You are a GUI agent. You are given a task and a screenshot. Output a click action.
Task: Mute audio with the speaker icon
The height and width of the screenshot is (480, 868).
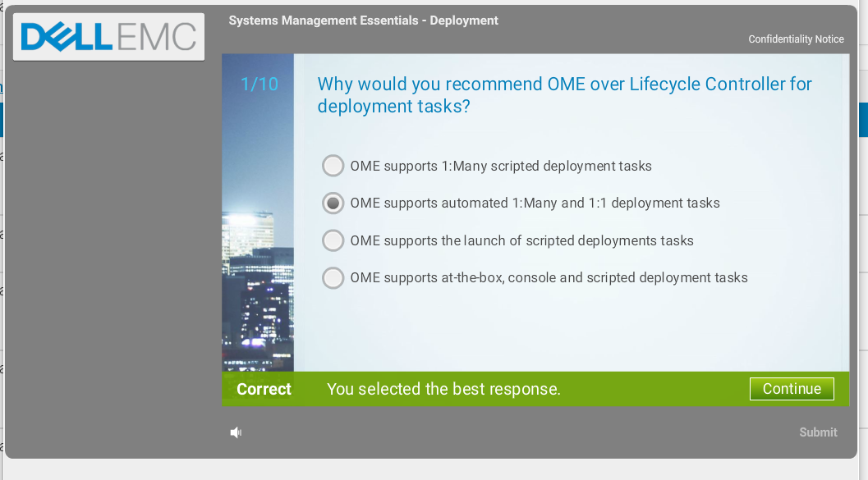pos(236,432)
